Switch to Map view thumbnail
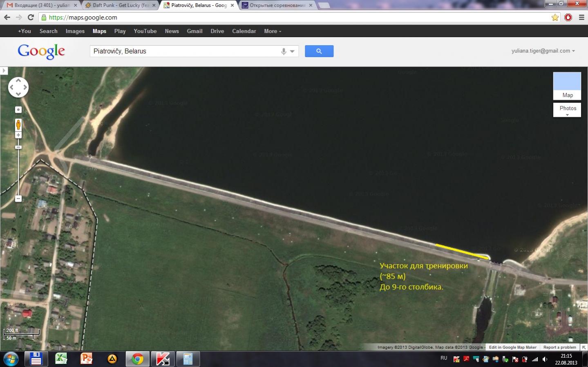 click(x=567, y=86)
